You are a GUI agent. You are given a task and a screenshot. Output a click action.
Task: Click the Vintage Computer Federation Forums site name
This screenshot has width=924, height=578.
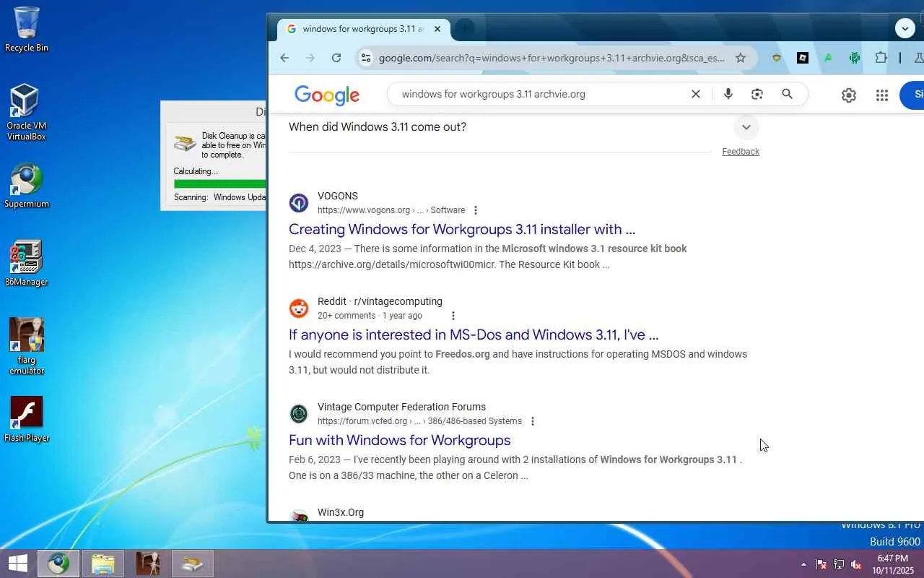pyautogui.click(x=401, y=407)
